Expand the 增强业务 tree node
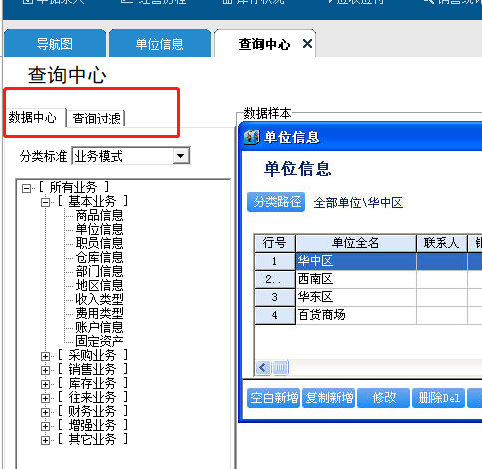The image size is (482, 469). tap(45, 426)
